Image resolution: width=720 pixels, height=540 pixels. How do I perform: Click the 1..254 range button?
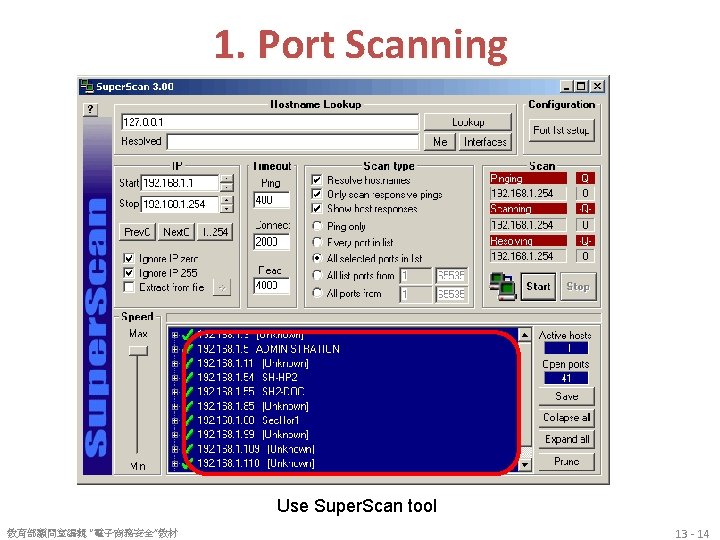click(x=215, y=232)
